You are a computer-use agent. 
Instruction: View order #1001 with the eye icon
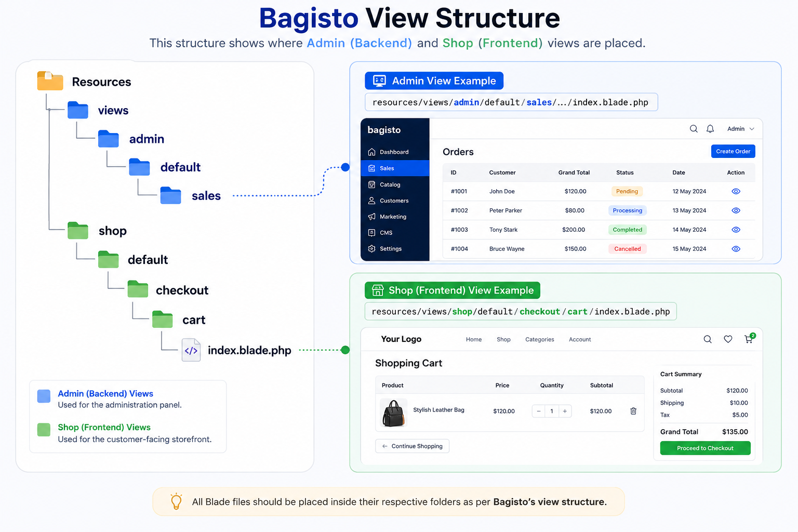(x=736, y=191)
